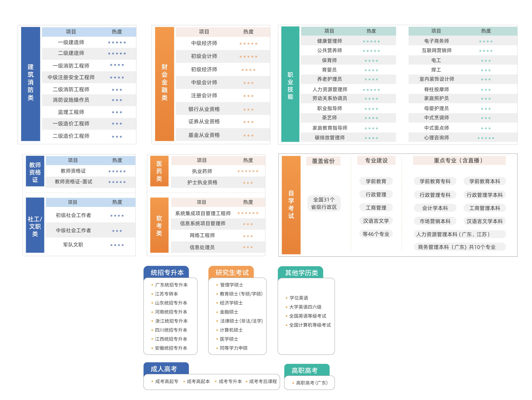Click the 全国31个省级行政区 box

324,203
